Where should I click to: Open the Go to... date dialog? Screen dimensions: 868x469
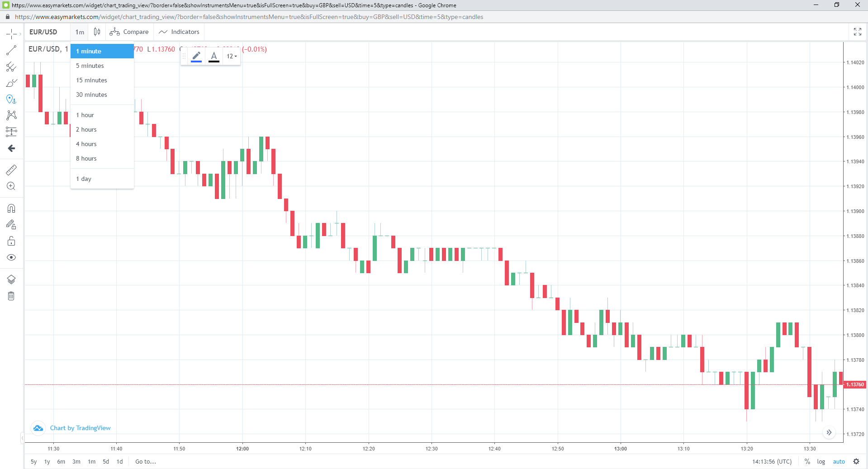(x=146, y=462)
